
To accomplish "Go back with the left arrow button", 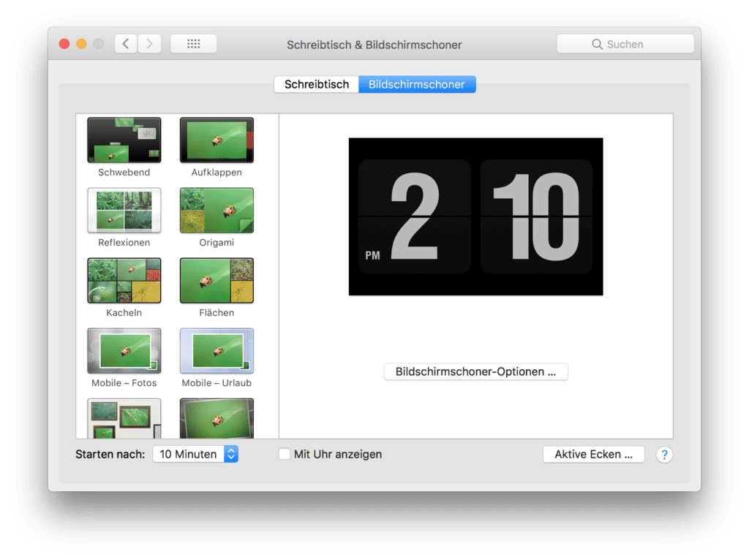I will coord(126,44).
